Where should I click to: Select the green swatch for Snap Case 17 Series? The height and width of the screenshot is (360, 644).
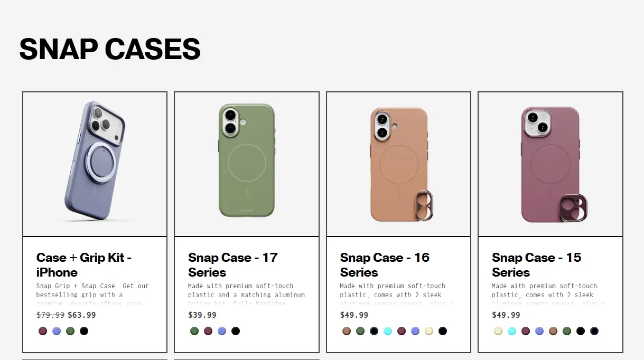(x=194, y=331)
